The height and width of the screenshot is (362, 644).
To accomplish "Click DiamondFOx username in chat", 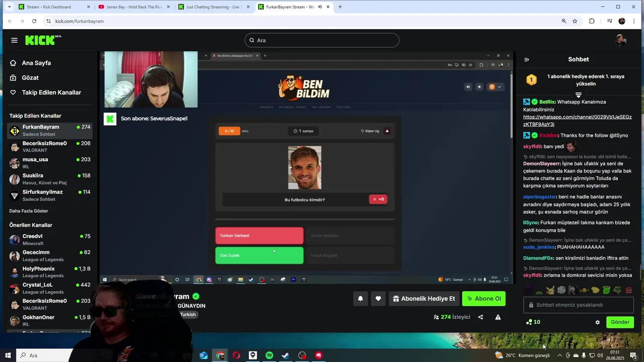I will click(x=538, y=258).
